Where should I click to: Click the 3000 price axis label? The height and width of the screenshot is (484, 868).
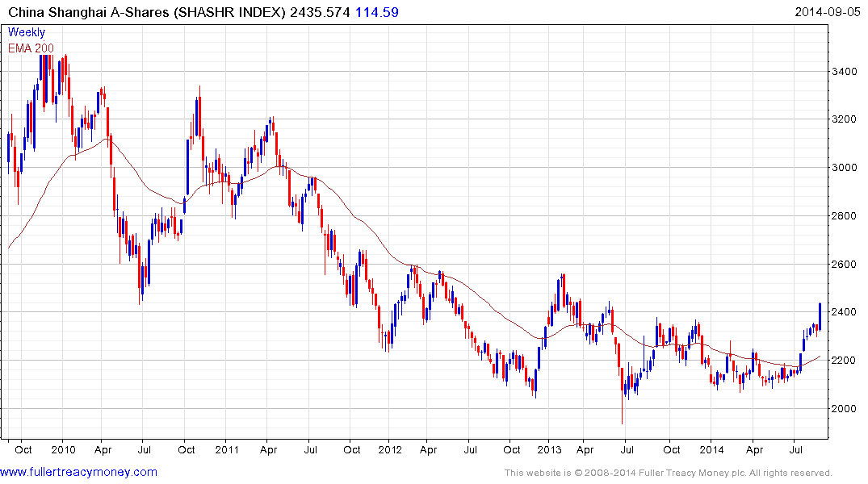point(845,168)
